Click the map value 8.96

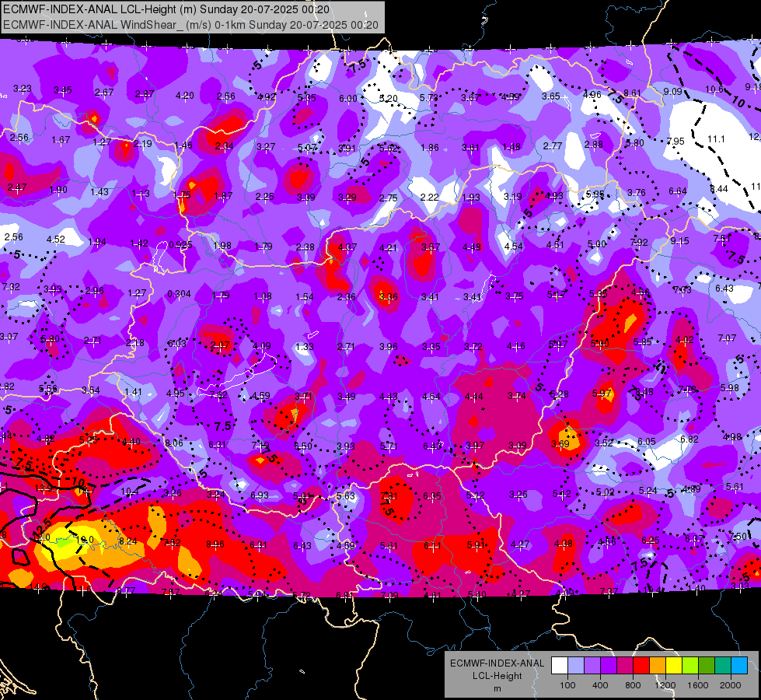(215, 544)
